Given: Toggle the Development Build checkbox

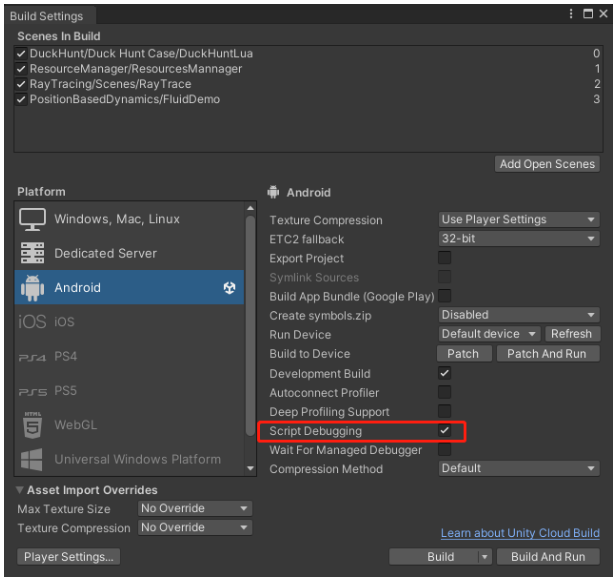Looking at the screenshot, I should [444, 373].
